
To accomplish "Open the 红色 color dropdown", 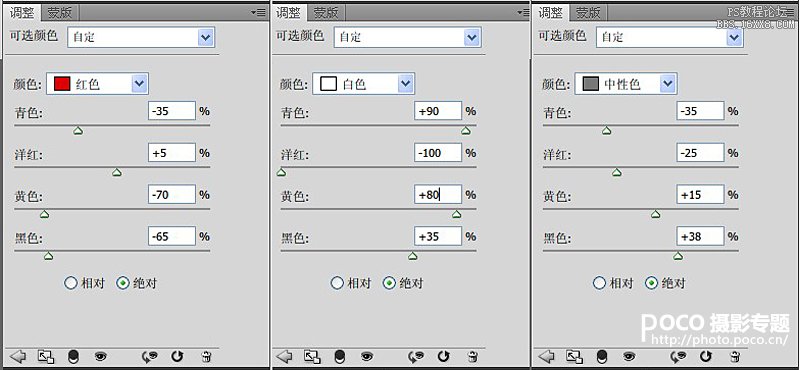I will [x=97, y=83].
